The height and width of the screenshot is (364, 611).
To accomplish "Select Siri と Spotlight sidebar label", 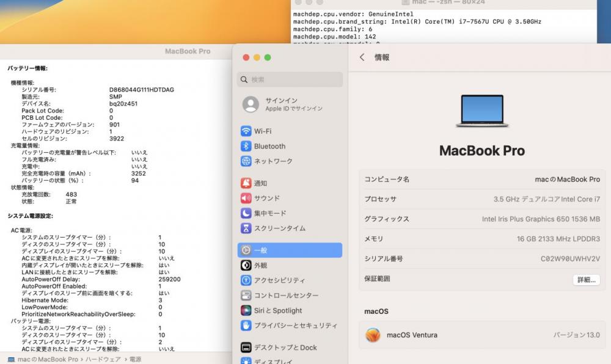I will click(x=278, y=311).
